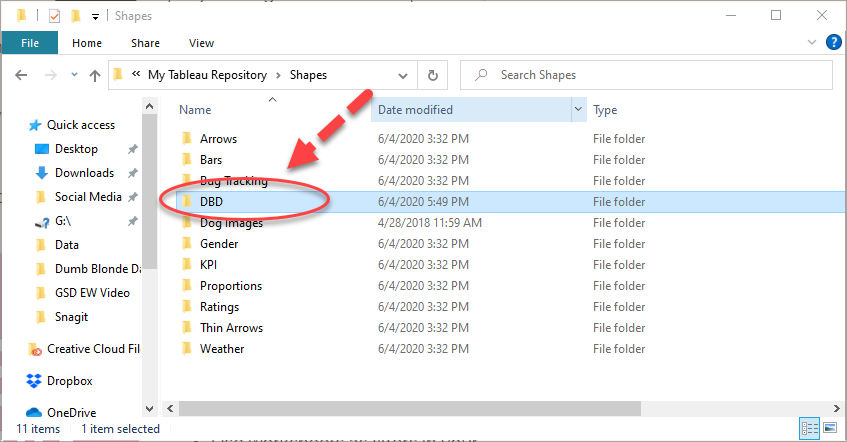Go up one folder level

pos(95,76)
